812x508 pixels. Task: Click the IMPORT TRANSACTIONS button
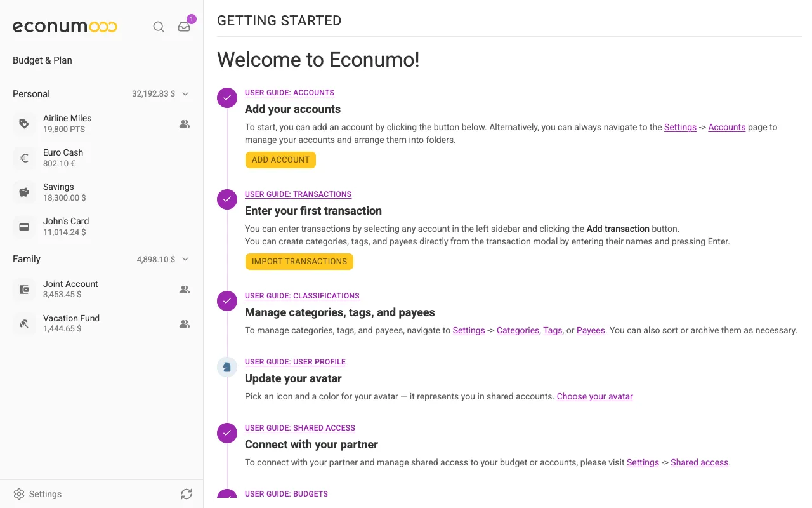(x=299, y=261)
